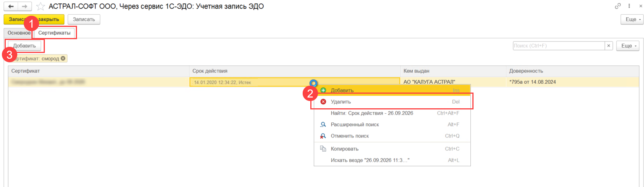Switch to the 'Основное' tab

click(x=19, y=33)
